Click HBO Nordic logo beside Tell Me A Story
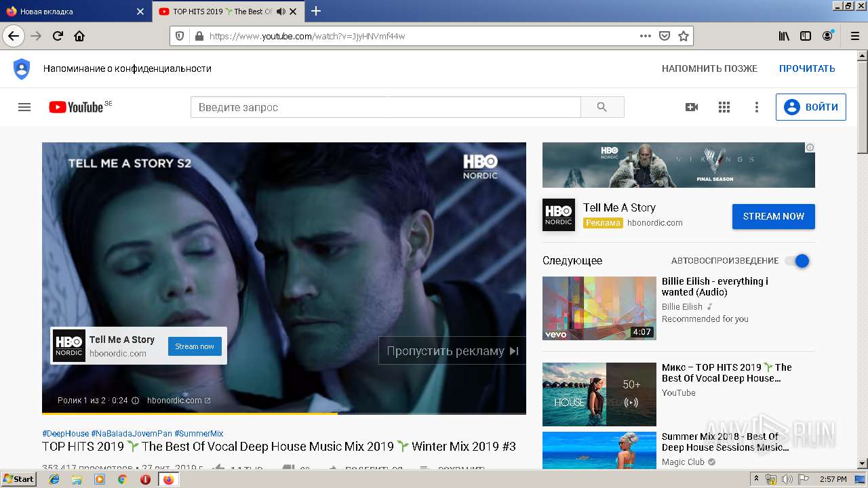 (559, 215)
